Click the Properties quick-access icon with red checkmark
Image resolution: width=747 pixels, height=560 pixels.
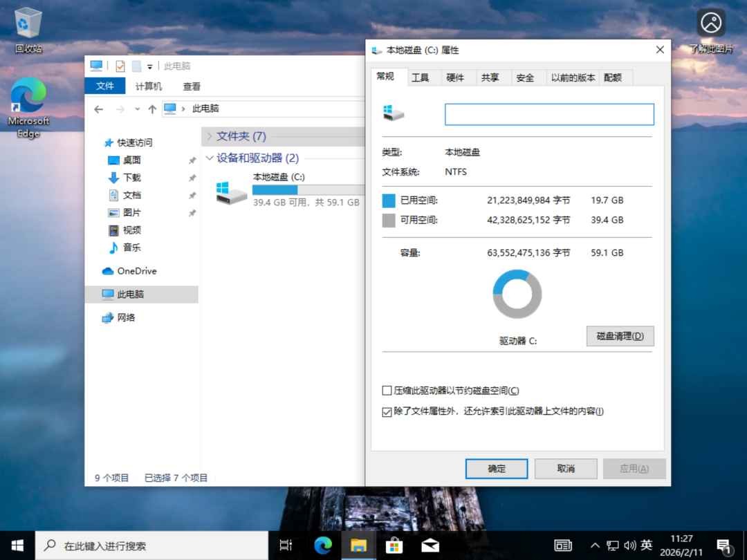coord(120,66)
